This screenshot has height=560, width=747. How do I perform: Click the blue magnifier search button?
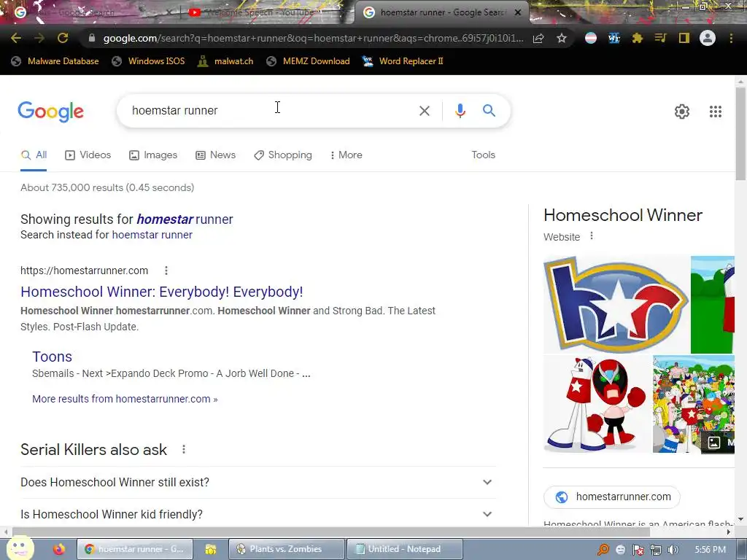click(489, 111)
